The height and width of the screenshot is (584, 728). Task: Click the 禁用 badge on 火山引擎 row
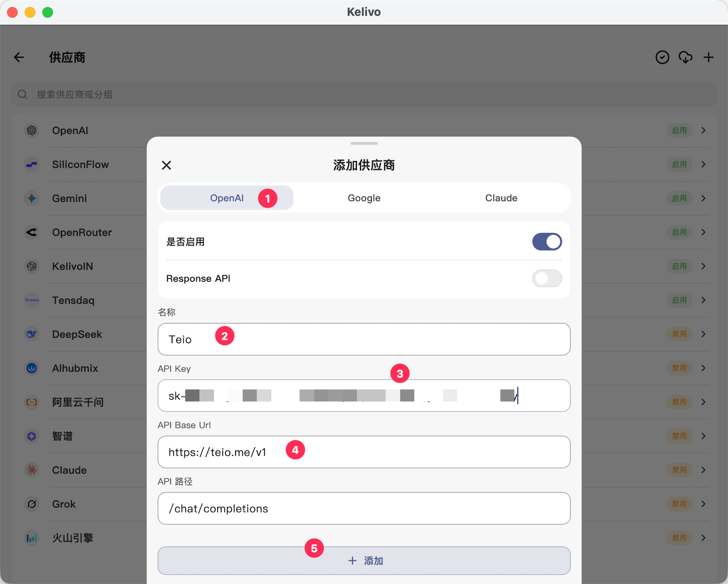coord(679,538)
